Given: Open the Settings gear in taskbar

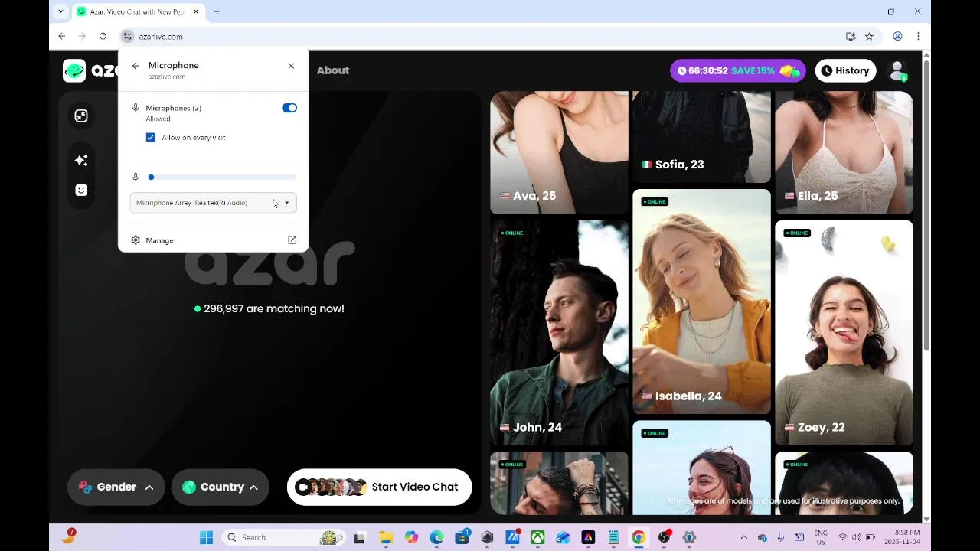Looking at the screenshot, I should (689, 537).
